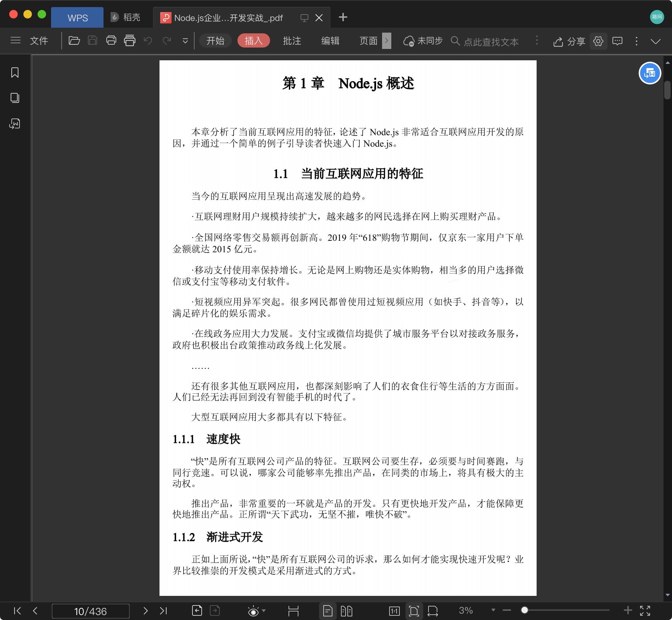Open the page thumbnails panel

(x=15, y=98)
